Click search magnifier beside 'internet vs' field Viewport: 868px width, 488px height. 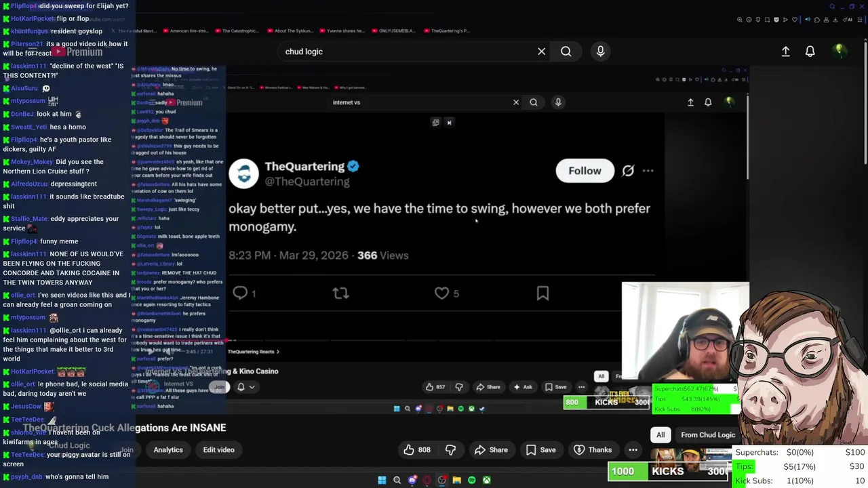(534, 102)
